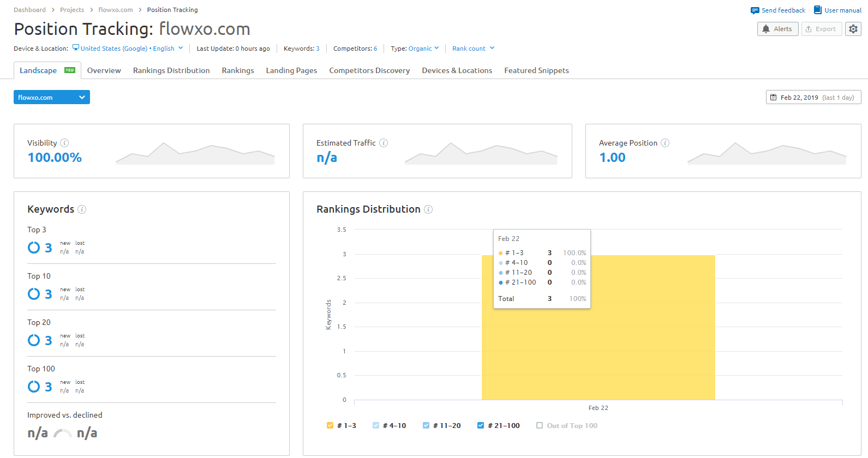
Task: Go to Dashboard breadcrumb link
Action: [x=30, y=10]
